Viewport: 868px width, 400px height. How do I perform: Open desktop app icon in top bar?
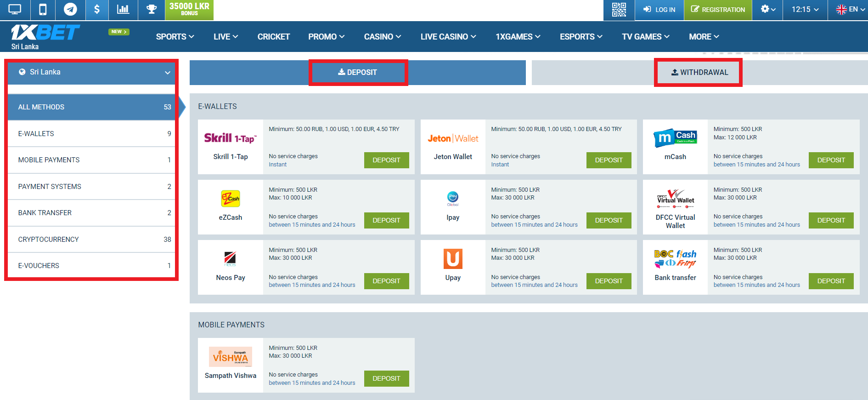(x=15, y=9)
